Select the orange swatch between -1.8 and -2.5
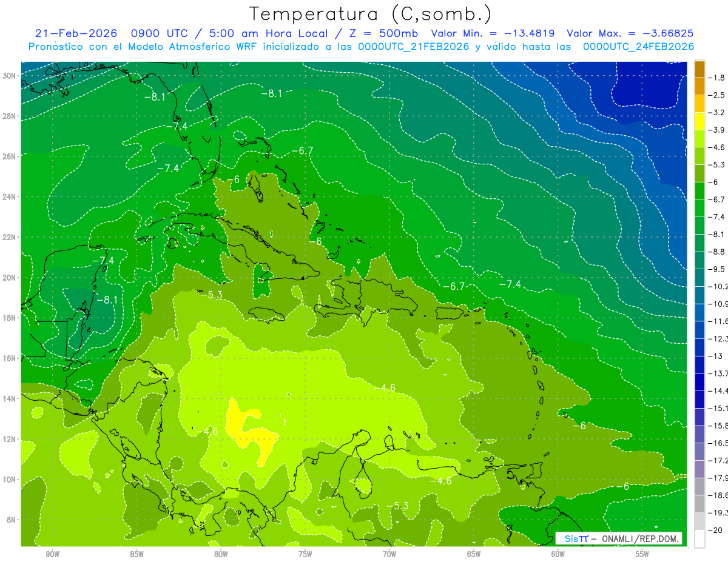Image resolution: width=728 pixels, height=562 pixels. [x=699, y=87]
